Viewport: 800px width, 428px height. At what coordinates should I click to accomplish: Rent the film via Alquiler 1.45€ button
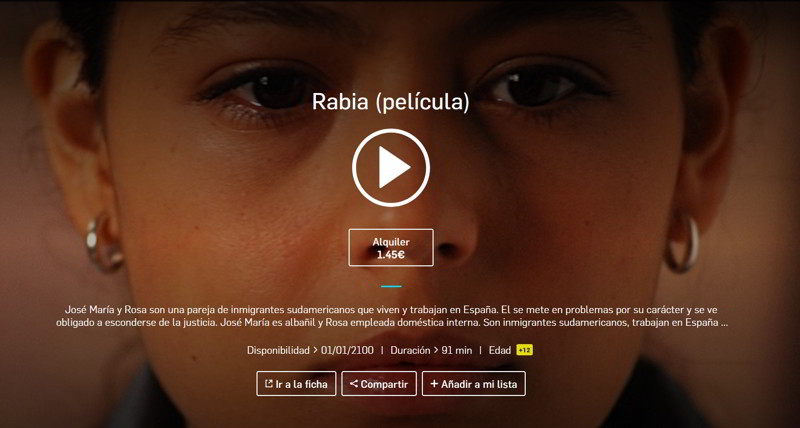coord(391,247)
